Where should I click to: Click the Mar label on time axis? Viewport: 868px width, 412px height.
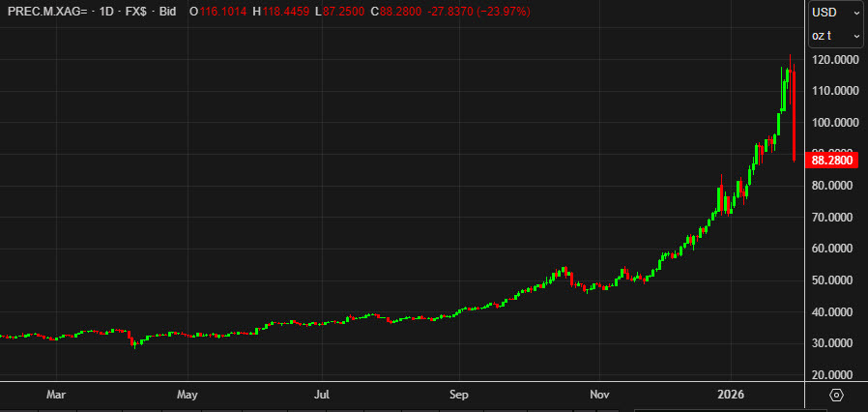(x=56, y=395)
